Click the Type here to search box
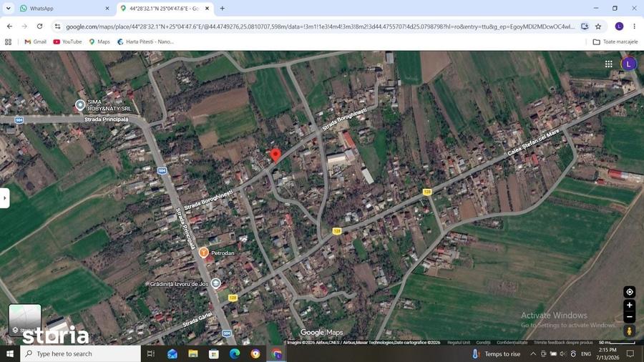 (x=80, y=353)
